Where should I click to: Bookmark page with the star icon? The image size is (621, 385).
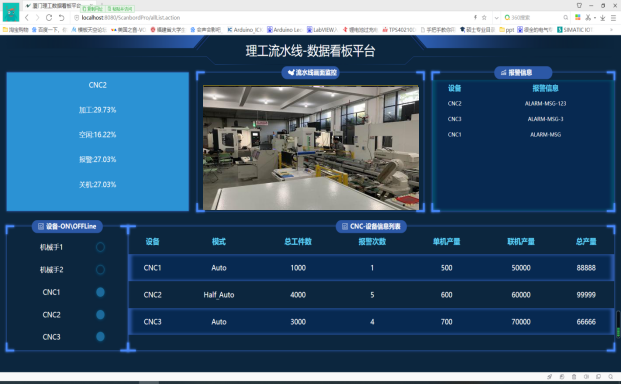click(484, 17)
